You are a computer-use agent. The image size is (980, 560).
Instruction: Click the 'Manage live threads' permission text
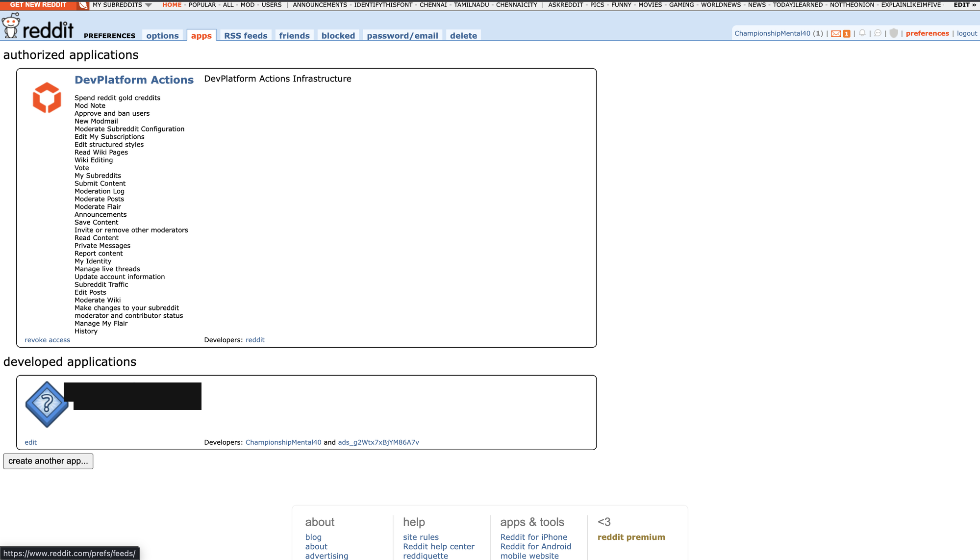(107, 269)
